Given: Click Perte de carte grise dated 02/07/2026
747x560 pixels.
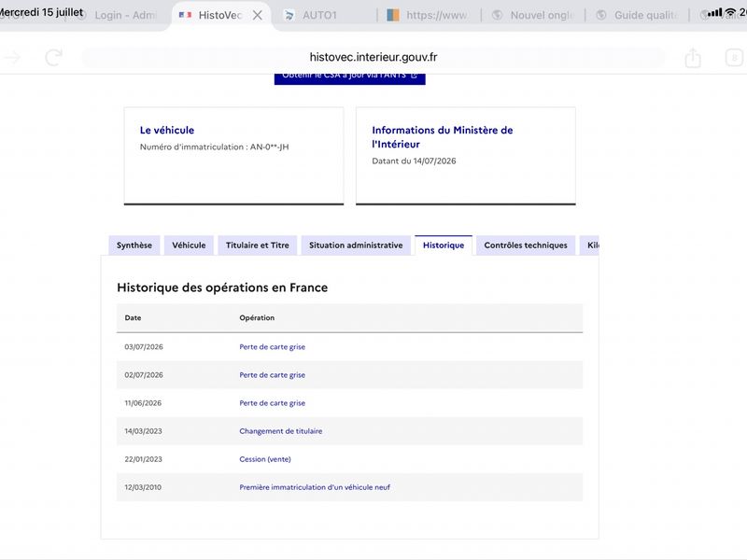Looking at the screenshot, I should tap(272, 375).
